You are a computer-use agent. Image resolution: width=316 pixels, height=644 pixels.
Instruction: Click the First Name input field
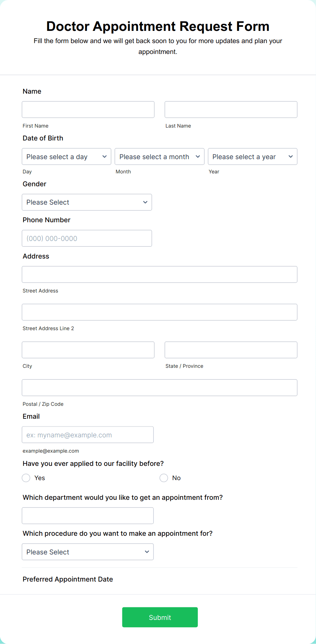(x=88, y=109)
